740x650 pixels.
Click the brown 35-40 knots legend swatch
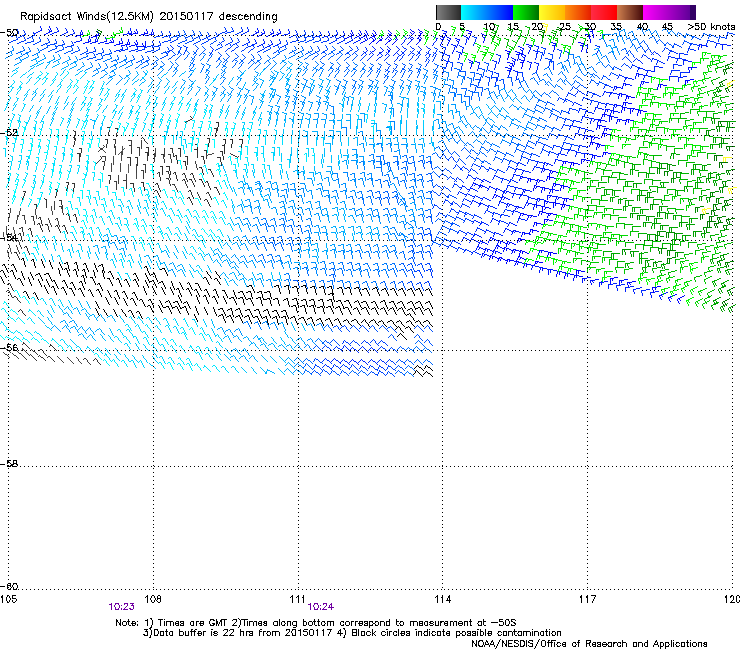(x=630, y=12)
